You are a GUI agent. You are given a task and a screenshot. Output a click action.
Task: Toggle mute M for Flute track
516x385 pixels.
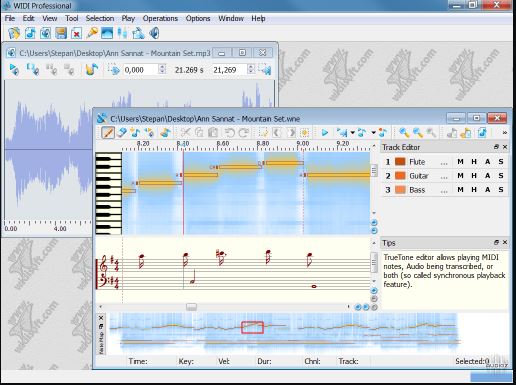[460, 162]
